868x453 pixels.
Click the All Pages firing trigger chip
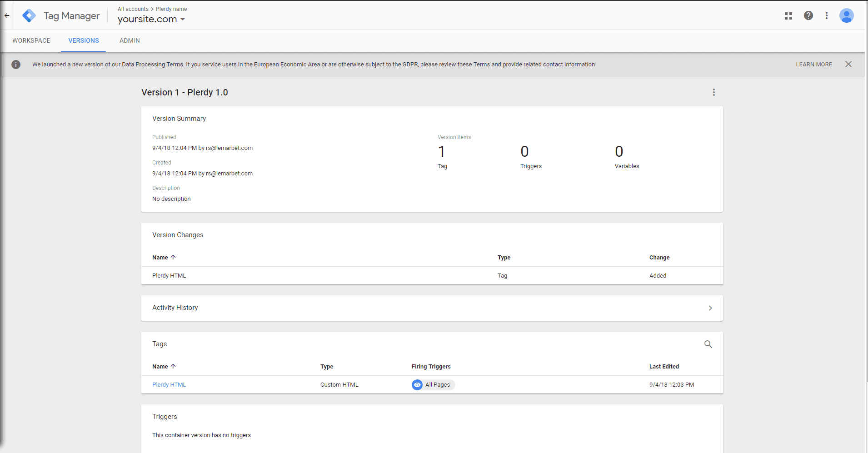[433, 385]
